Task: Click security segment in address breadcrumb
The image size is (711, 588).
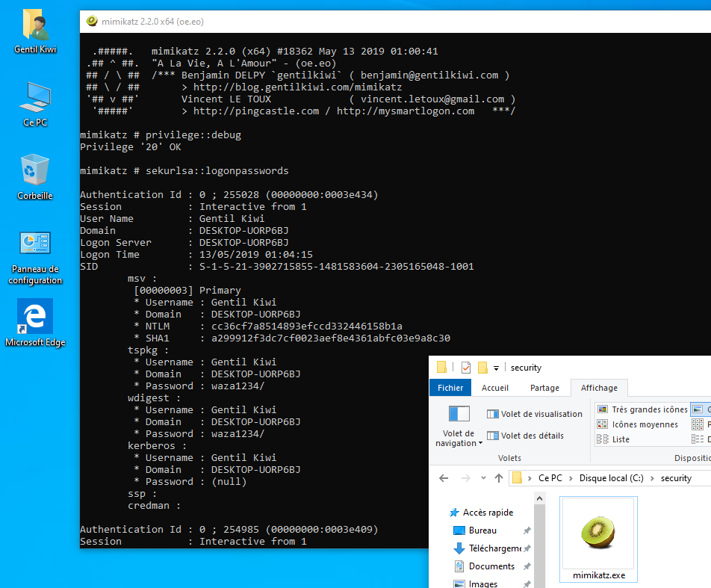Action: (x=676, y=477)
